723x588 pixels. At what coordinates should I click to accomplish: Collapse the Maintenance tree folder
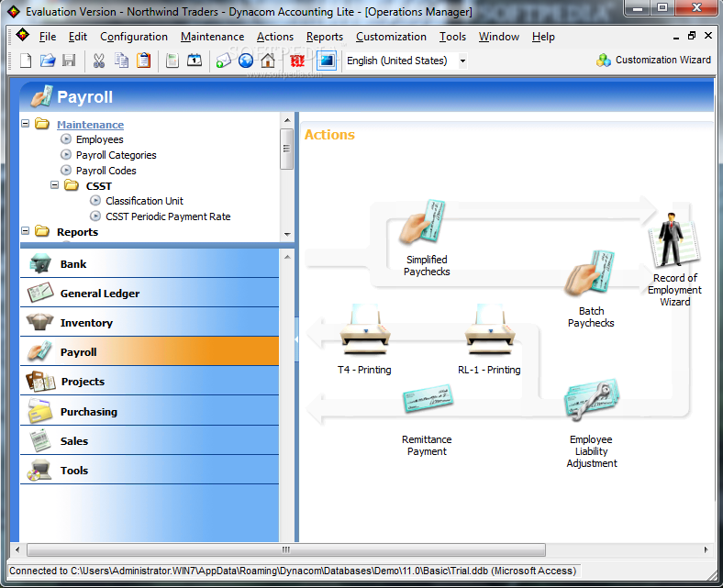coord(26,124)
